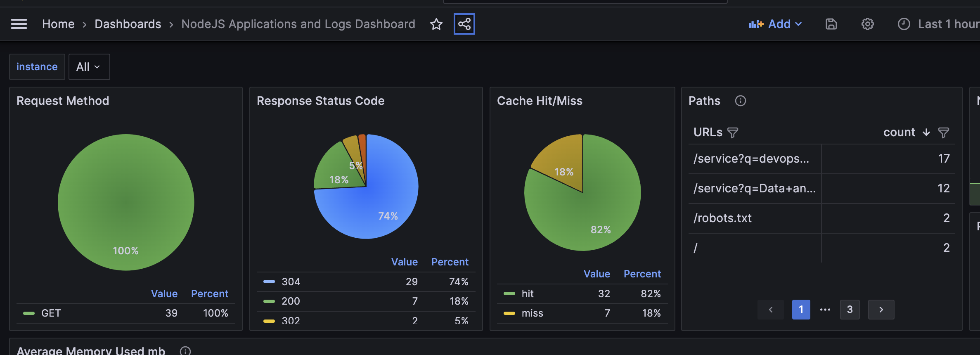Go to the Home breadcrumb
980x355 pixels.
(x=58, y=24)
